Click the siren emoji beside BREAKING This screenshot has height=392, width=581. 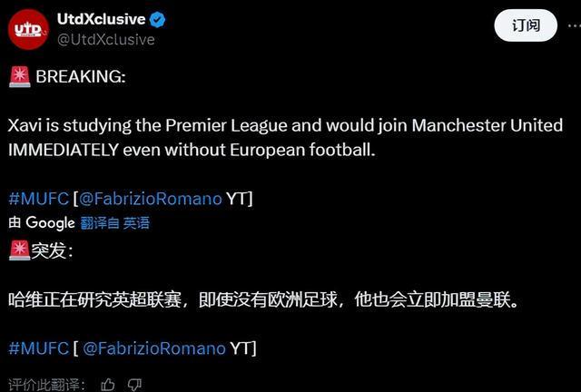point(19,77)
